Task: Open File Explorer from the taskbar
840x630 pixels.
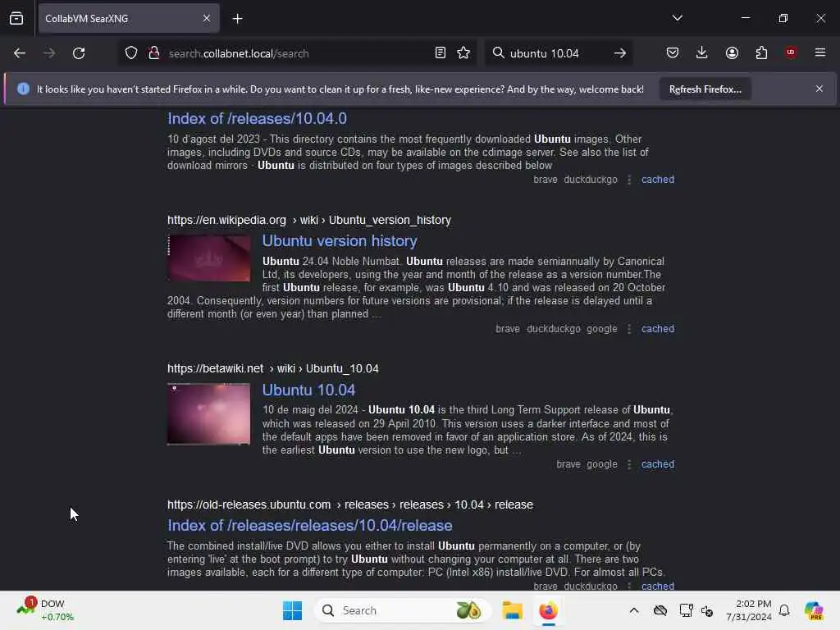Action: [512, 610]
